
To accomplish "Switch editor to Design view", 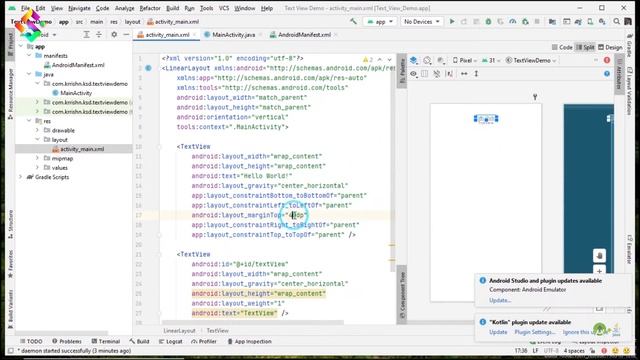I will click(x=610, y=47).
